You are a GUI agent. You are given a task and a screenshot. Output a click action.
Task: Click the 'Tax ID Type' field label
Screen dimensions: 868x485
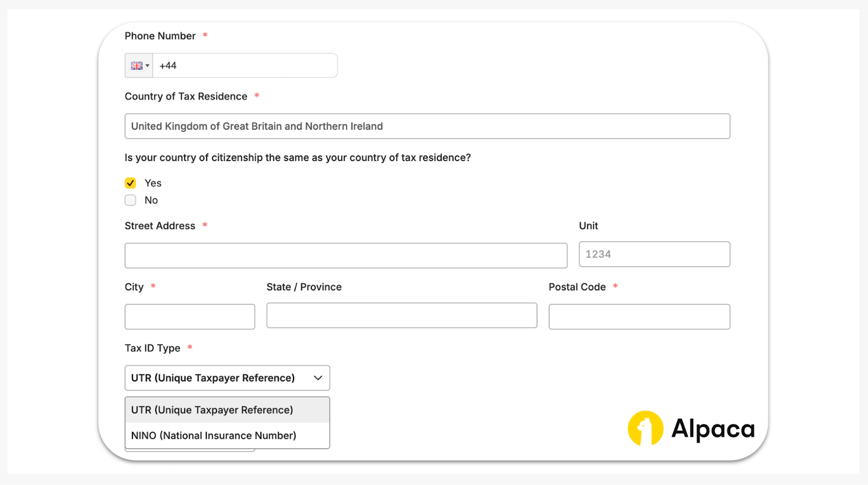click(x=152, y=348)
